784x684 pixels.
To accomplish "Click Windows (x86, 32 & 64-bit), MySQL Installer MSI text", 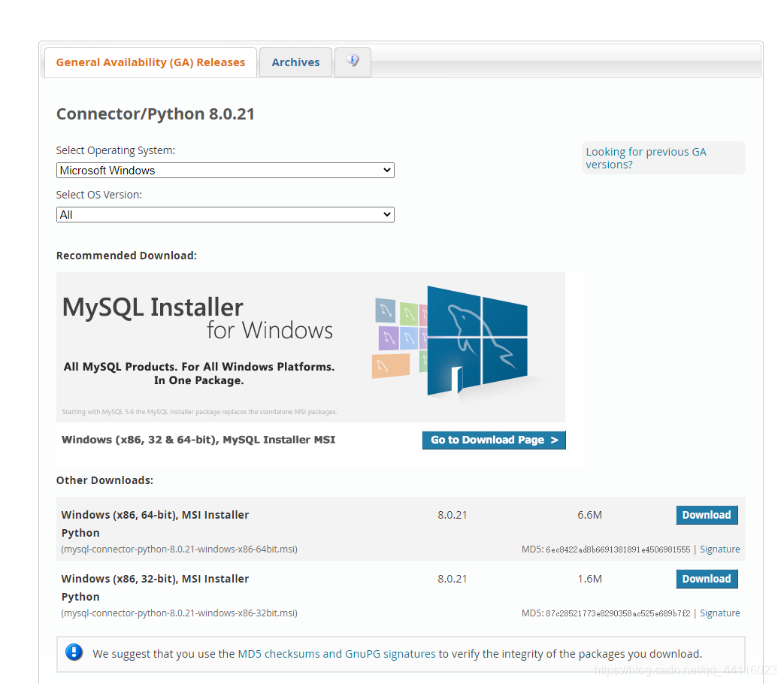I will pyautogui.click(x=198, y=440).
